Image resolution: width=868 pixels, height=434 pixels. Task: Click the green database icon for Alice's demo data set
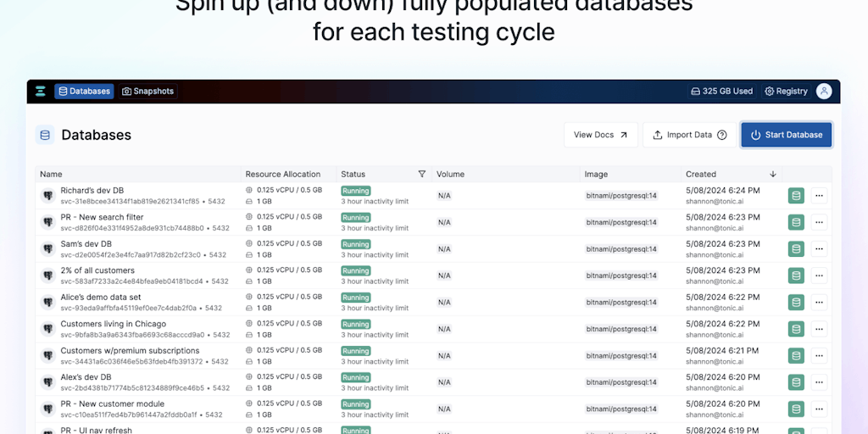[795, 303]
